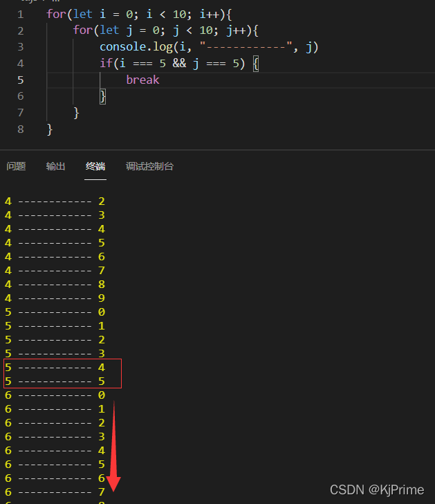
Task: Click line number 2 in gutter
Action: click(21, 31)
